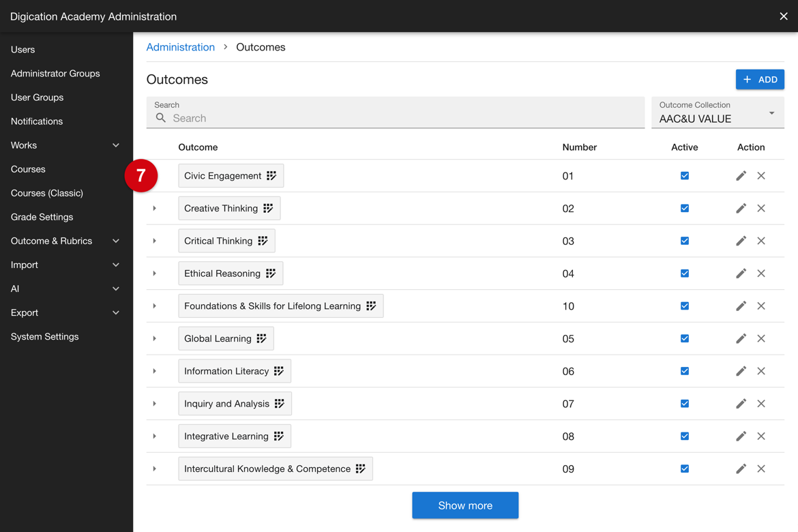Focus the outcomes Search field
Viewport: 798px width, 532px height.
coord(396,113)
